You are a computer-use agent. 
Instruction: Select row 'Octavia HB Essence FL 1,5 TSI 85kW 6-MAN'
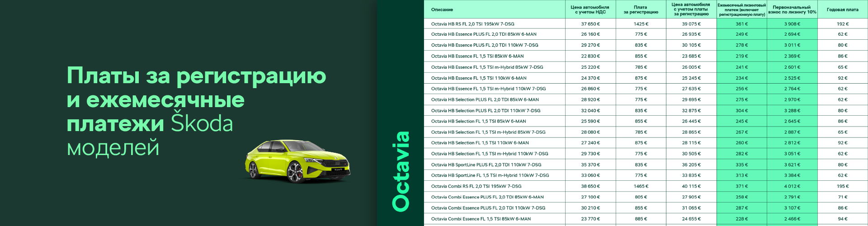click(x=646, y=56)
